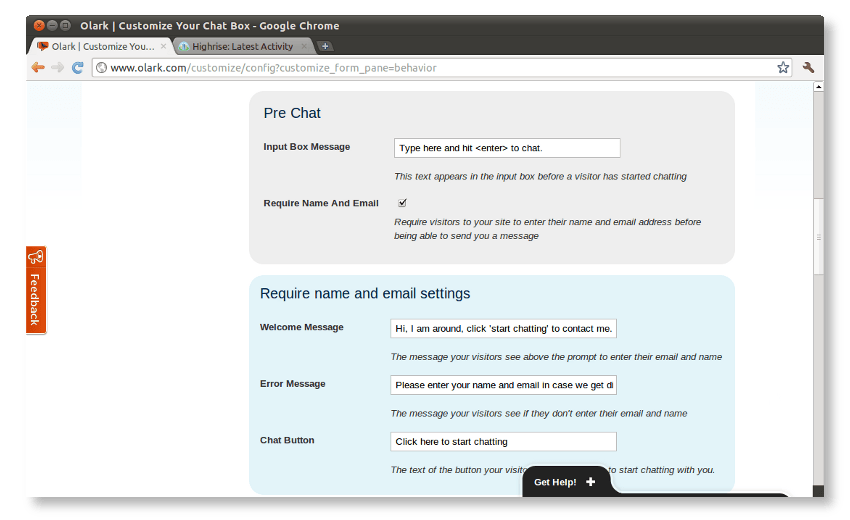Open the orange Feedback side tab
850x520 pixels.
point(35,290)
